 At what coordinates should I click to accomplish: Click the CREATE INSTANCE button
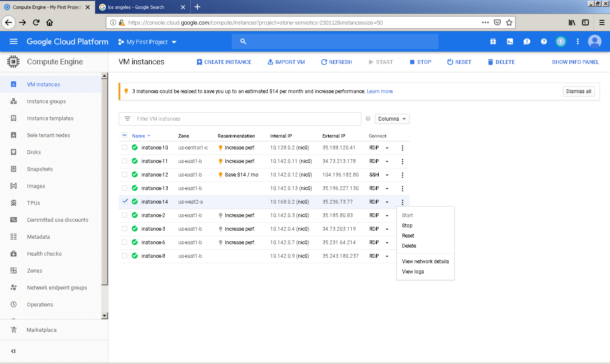(224, 62)
